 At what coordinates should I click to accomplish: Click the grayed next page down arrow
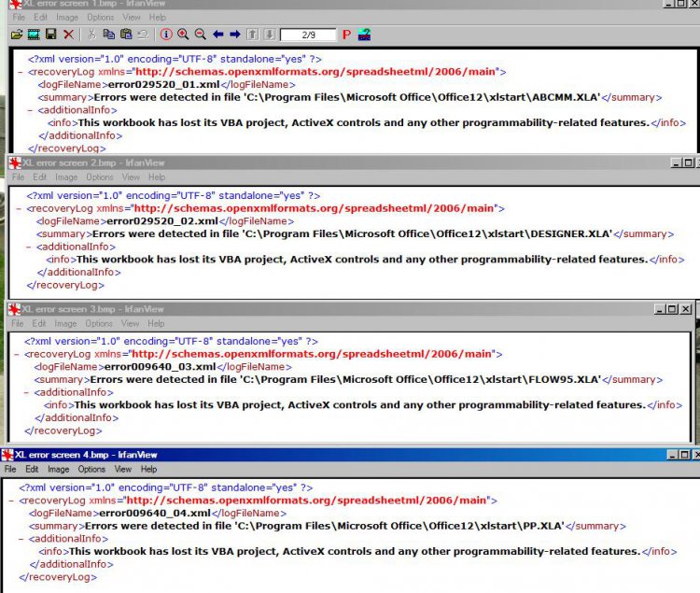click(x=270, y=35)
